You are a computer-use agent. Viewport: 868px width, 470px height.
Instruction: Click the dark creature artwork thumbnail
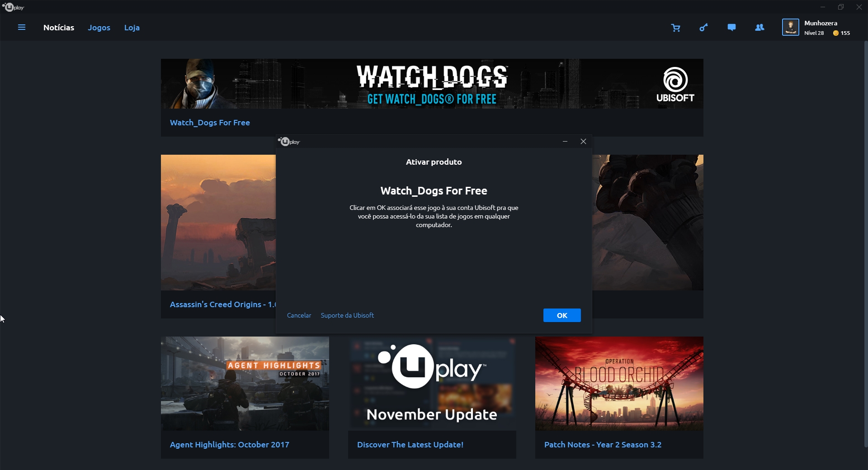click(648, 223)
